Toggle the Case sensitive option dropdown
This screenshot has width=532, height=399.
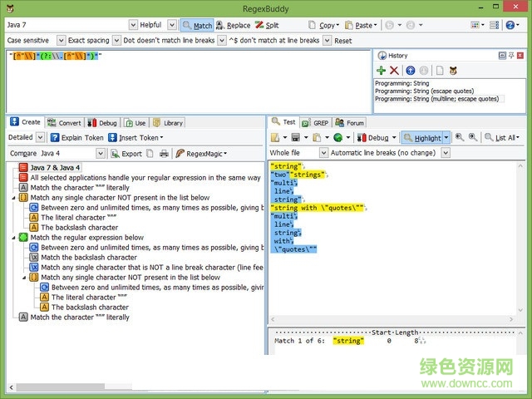pyautogui.click(x=61, y=41)
